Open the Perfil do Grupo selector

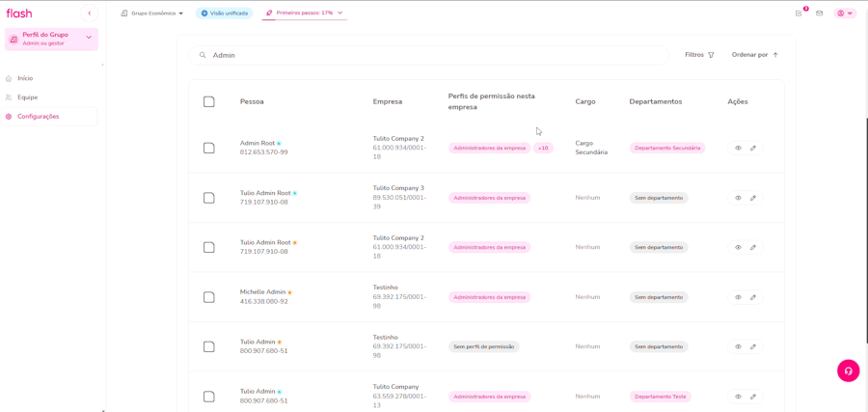tap(51, 39)
